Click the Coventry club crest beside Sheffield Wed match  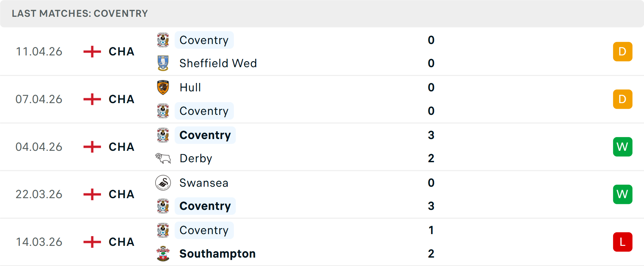click(x=163, y=40)
